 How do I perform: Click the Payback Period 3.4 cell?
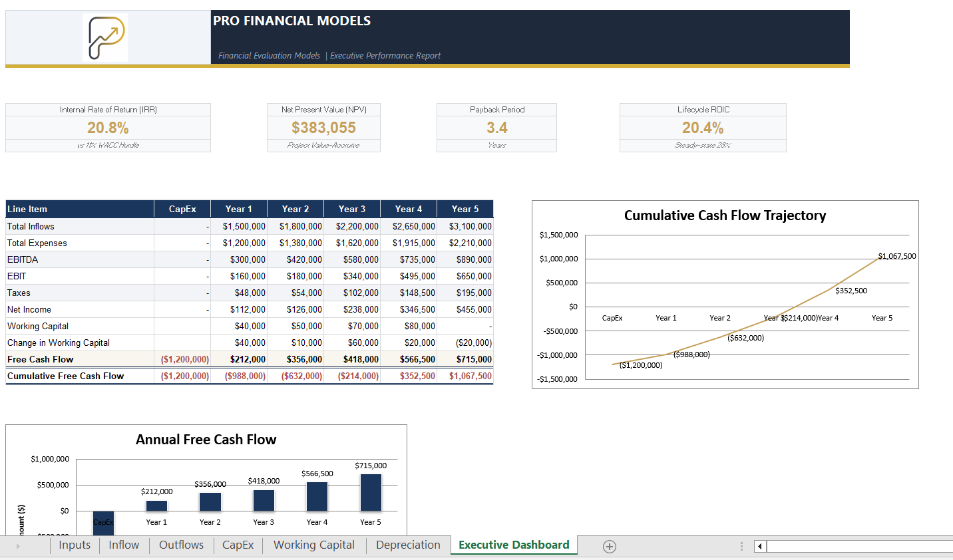coord(496,128)
